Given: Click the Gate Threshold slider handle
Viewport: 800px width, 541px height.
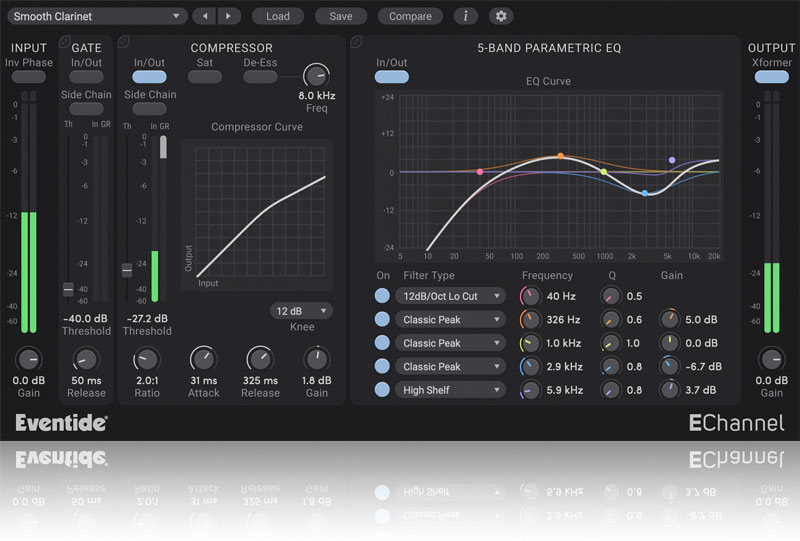Looking at the screenshot, I should click(x=68, y=289).
